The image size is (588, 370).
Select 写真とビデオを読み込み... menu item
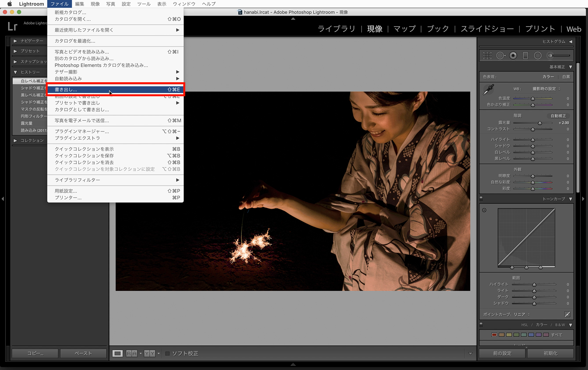pos(115,52)
